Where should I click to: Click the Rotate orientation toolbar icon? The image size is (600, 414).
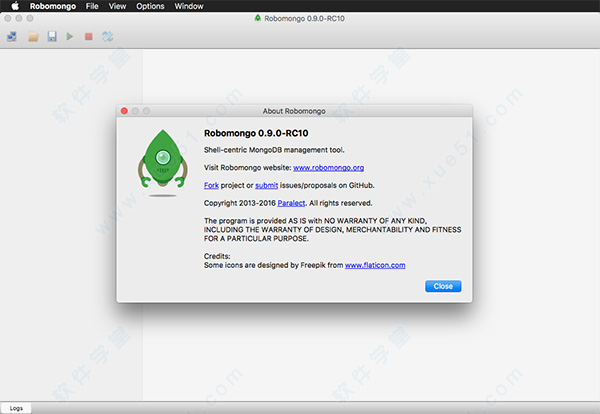(107, 37)
